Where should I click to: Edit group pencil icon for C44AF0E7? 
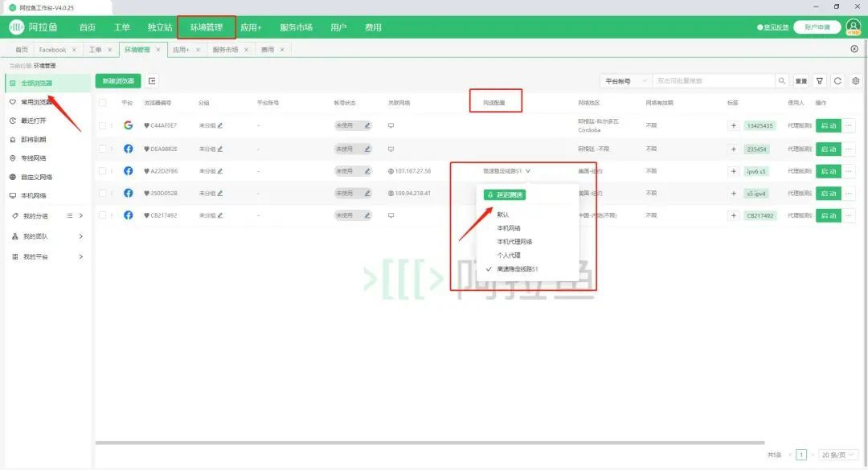pos(220,125)
